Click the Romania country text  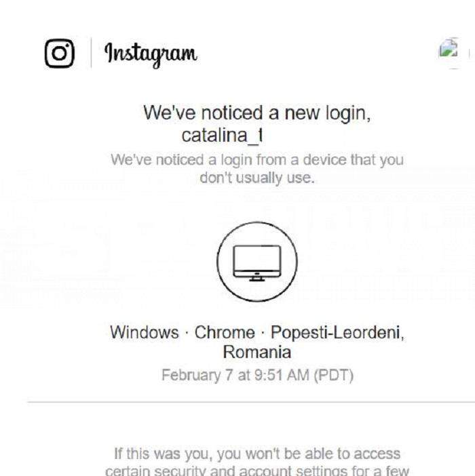(256, 353)
